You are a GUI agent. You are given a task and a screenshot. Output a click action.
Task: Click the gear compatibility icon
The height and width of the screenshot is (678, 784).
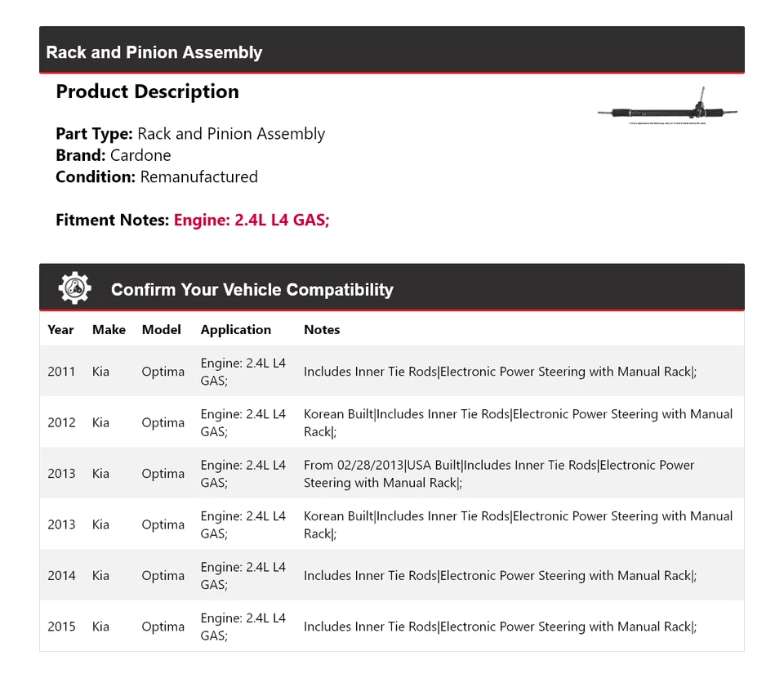[74, 288]
